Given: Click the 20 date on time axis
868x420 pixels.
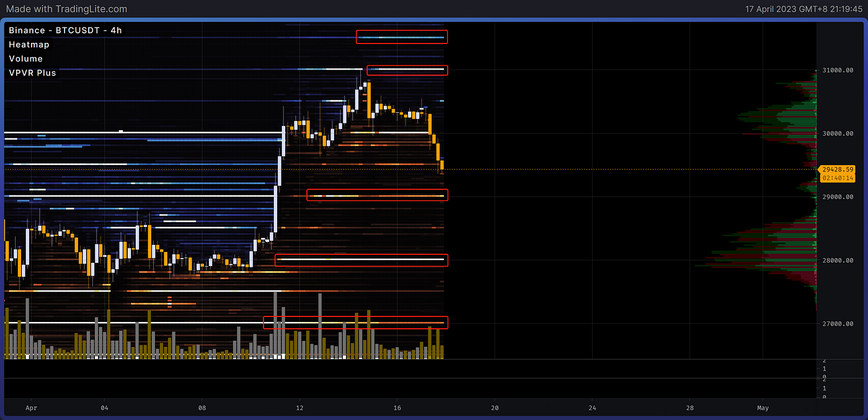Looking at the screenshot, I should (x=494, y=408).
